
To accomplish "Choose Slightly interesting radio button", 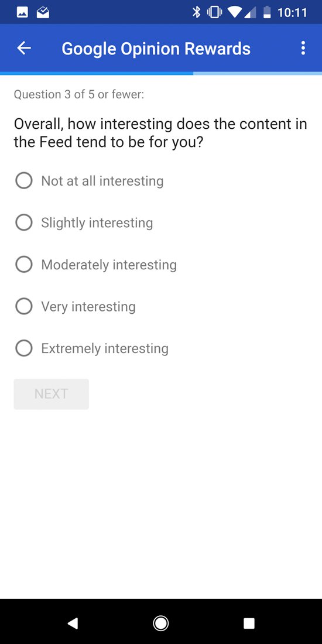I will tap(84, 222).
